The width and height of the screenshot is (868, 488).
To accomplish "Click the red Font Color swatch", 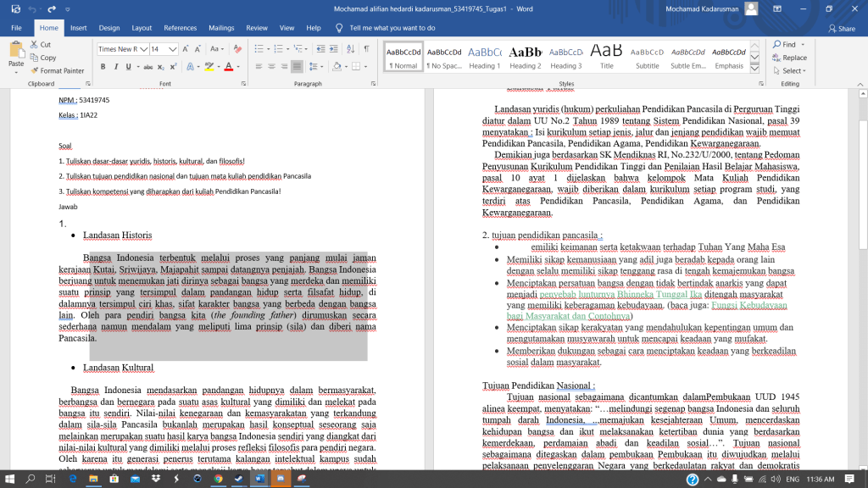I will (x=228, y=66).
